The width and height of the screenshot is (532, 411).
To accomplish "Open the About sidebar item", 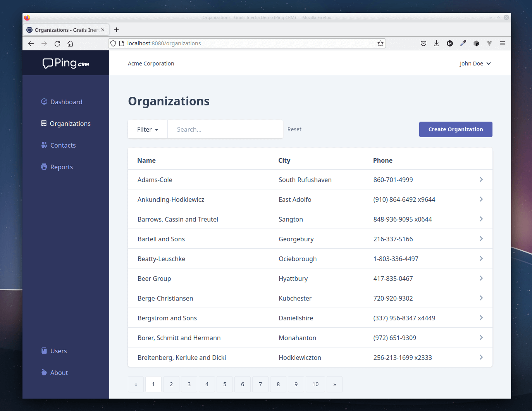I will pyautogui.click(x=55, y=373).
